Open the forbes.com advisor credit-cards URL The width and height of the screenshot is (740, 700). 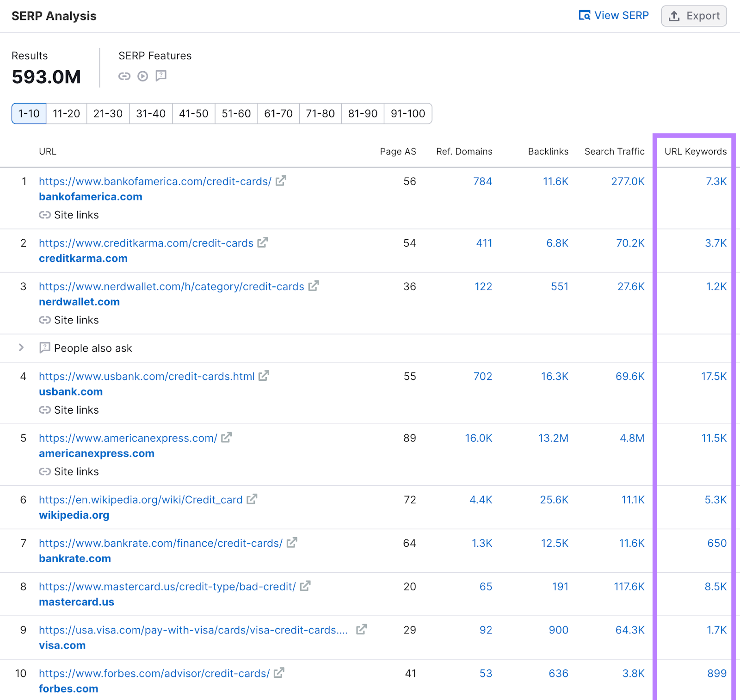pyautogui.click(x=154, y=674)
